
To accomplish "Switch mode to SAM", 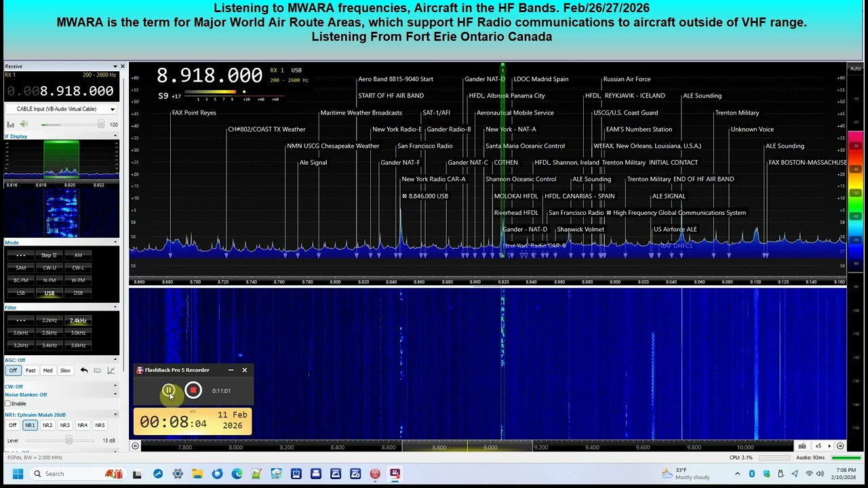I will (x=21, y=268).
